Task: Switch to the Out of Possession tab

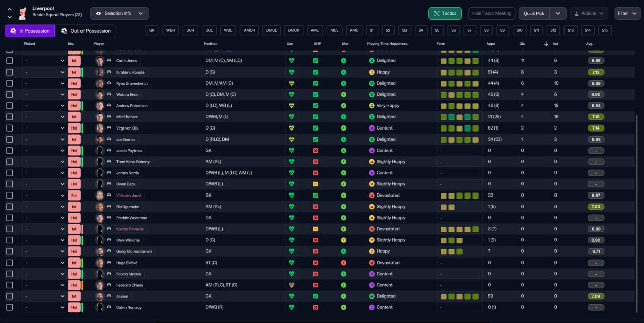Action: click(x=86, y=31)
